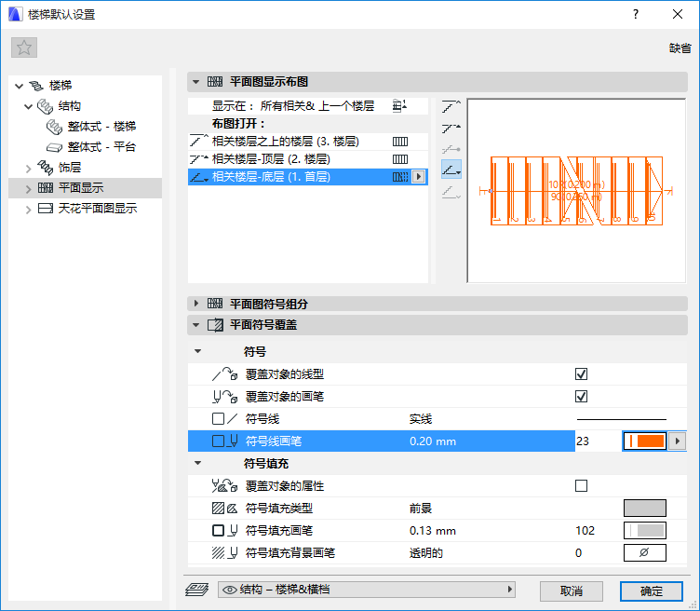The image size is (700, 611).
Task: Click 前景 fill type value
Action: click(421, 509)
